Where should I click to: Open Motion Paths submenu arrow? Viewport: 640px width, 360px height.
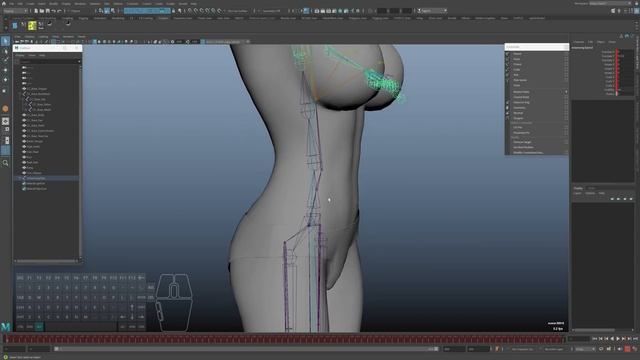[566, 92]
